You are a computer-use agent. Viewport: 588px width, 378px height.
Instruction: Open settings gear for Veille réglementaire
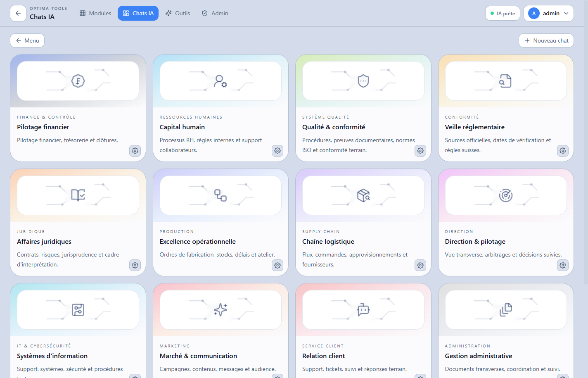[x=563, y=151]
